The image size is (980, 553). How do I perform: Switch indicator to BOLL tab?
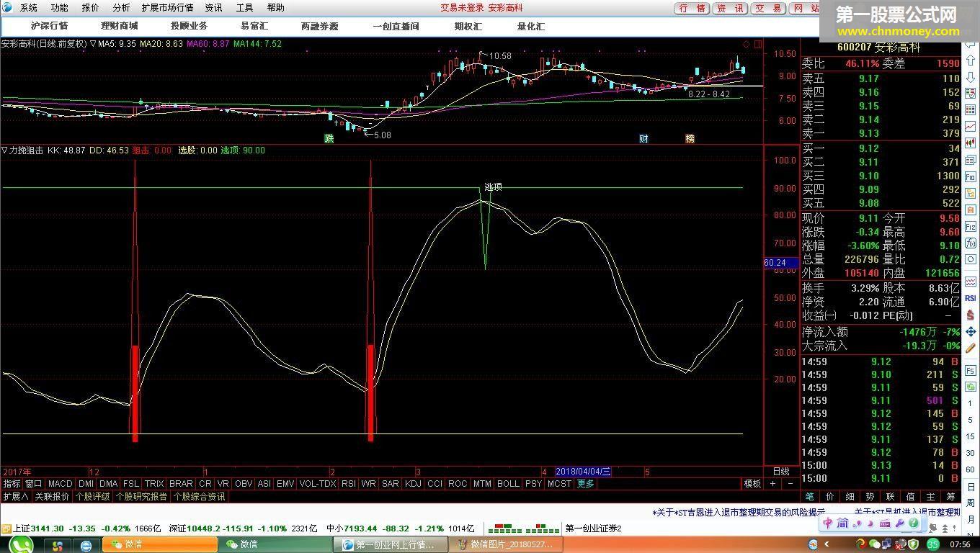(508, 484)
